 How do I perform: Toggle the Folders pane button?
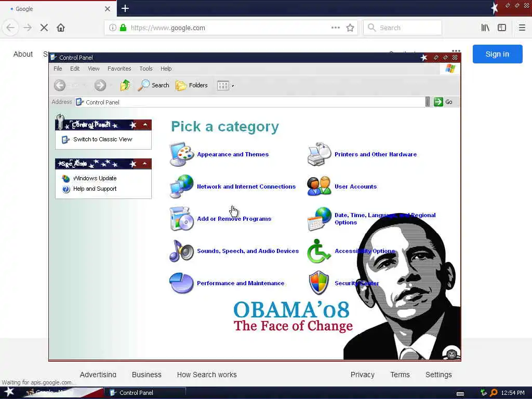point(192,85)
